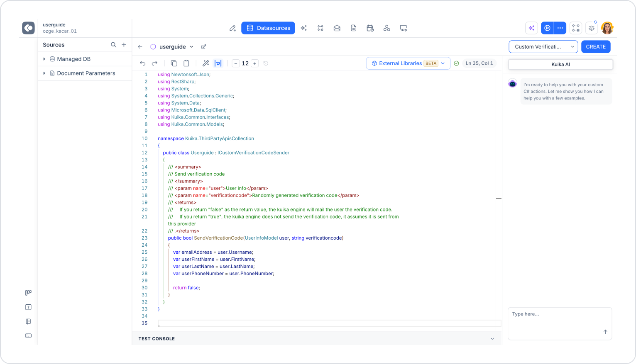Toggle the word wrap icon
The height and width of the screenshot is (364, 636).
218,63
